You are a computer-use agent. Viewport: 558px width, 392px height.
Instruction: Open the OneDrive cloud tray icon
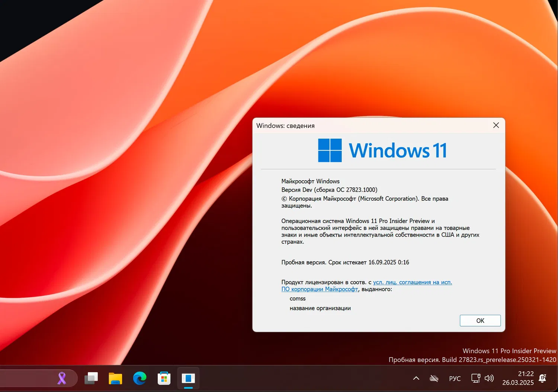[434, 378]
